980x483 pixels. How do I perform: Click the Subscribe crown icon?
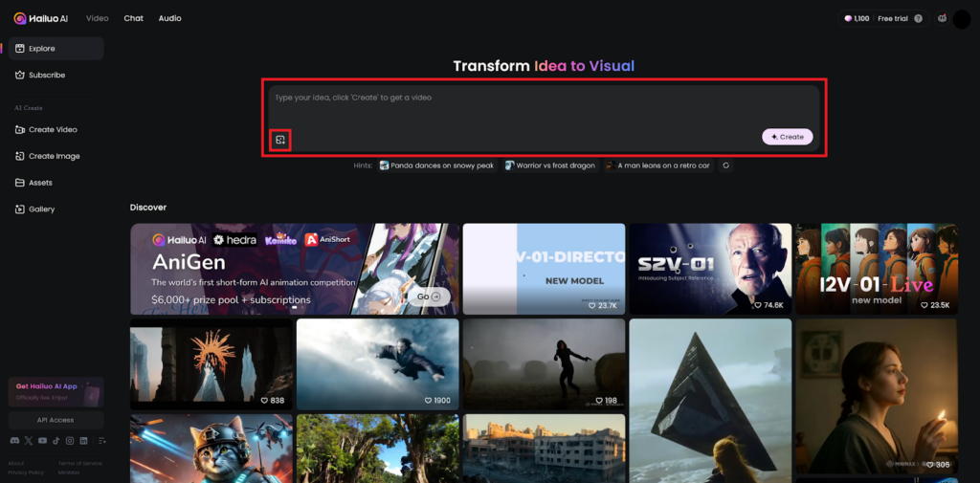tap(19, 75)
